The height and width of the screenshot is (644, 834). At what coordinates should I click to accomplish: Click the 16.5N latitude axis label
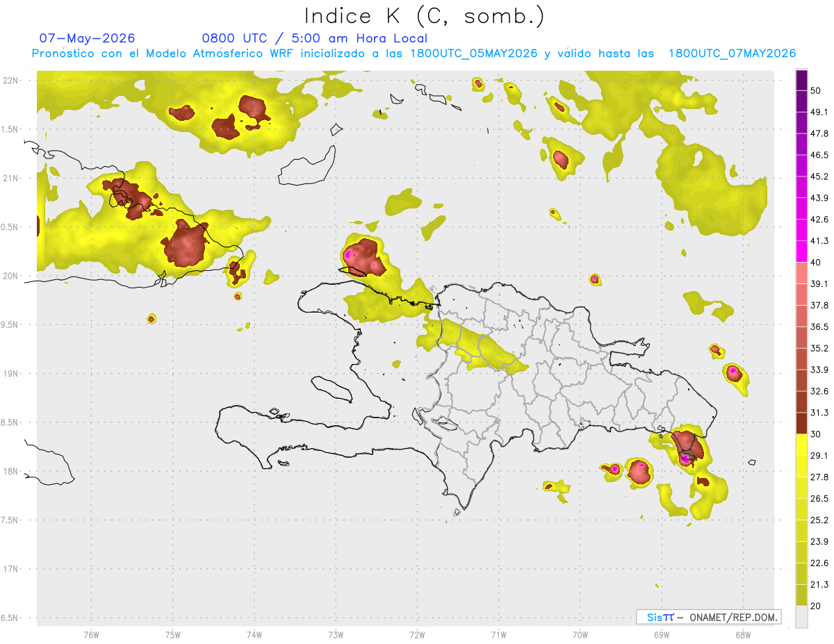pyautogui.click(x=9, y=618)
